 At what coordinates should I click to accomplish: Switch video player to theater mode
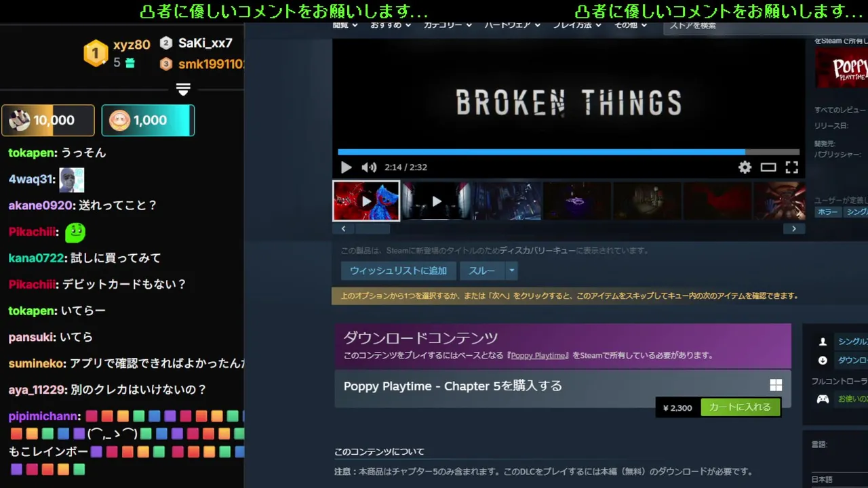768,167
